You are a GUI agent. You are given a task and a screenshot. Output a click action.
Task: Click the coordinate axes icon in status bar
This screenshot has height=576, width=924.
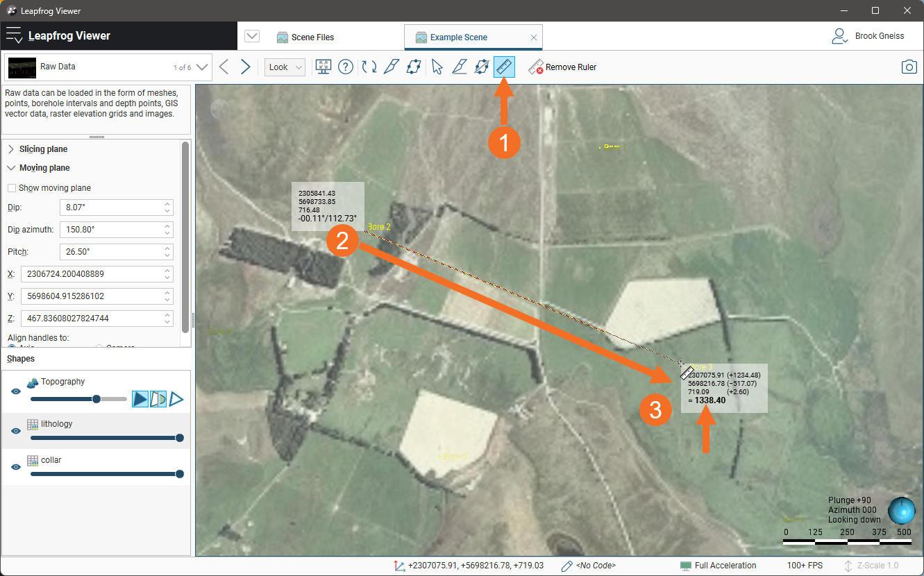tap(400, 566)
